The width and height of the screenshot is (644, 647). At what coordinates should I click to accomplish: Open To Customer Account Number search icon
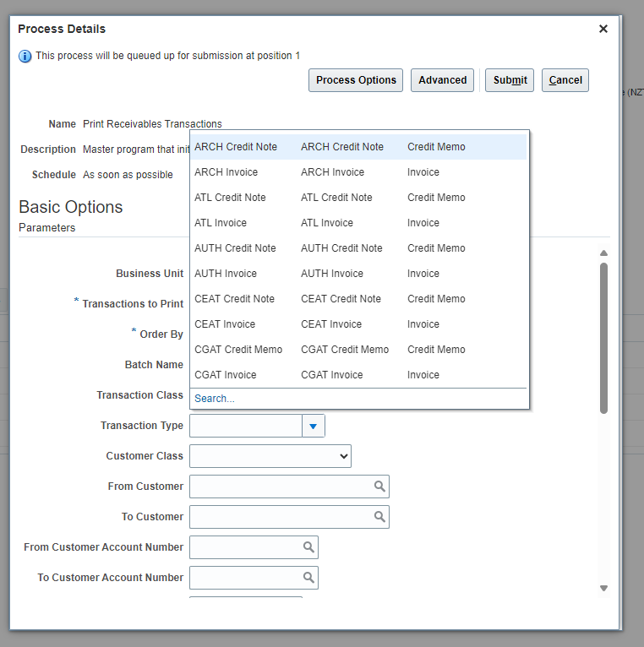(308, 578)
